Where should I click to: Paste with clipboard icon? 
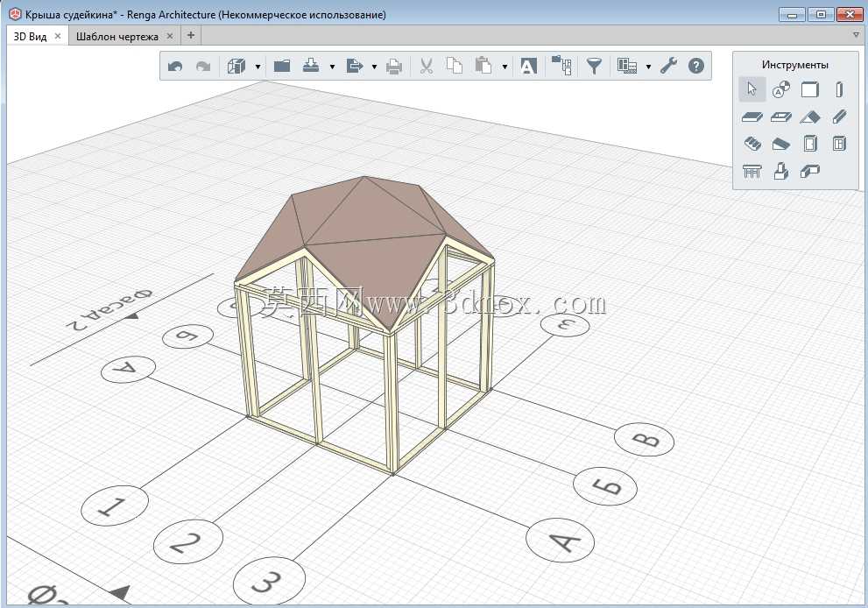(x=483, y=66)
